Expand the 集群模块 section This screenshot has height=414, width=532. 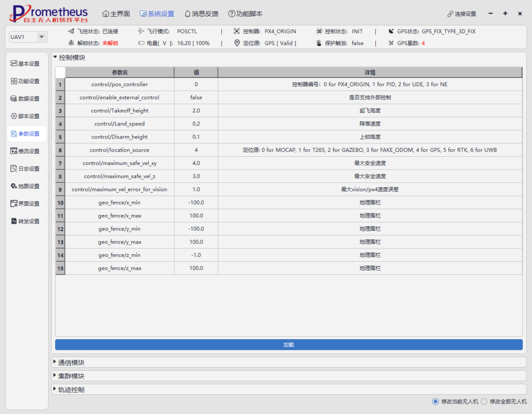click(x=55, y=376)
